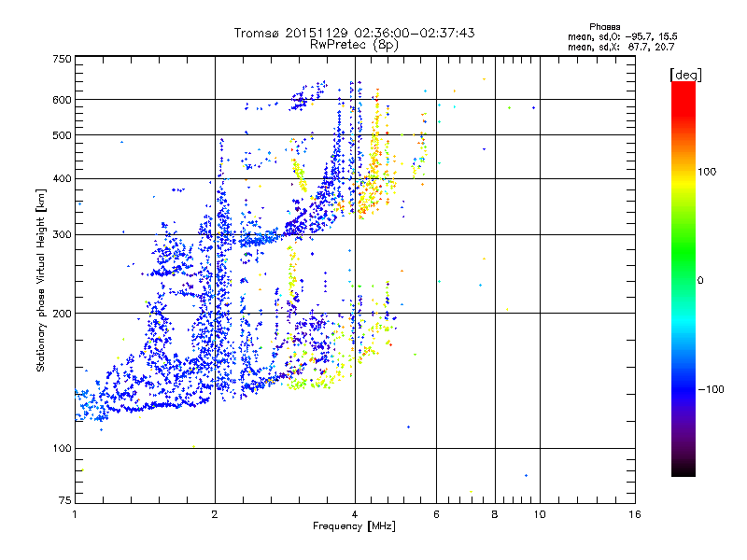Click the '1' frequency axis label
The image size is (747, 560).
point(75,514)
